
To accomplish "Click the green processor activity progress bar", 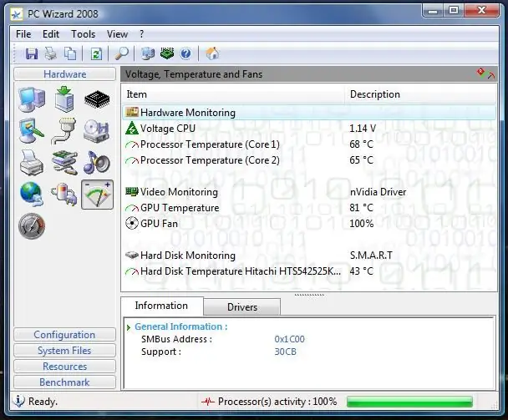I will pyautogui.click(x=409, y=402).
